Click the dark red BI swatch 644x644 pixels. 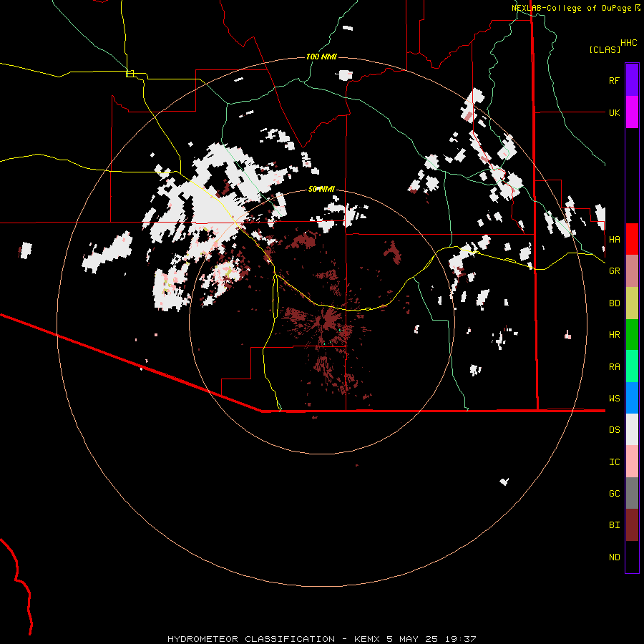(632, 525)
